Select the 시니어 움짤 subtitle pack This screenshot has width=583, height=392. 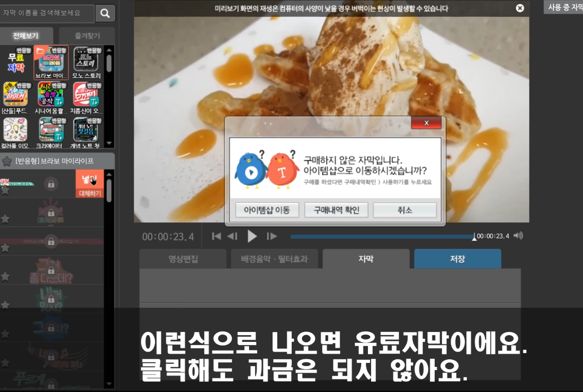click(x=51, y=98)
